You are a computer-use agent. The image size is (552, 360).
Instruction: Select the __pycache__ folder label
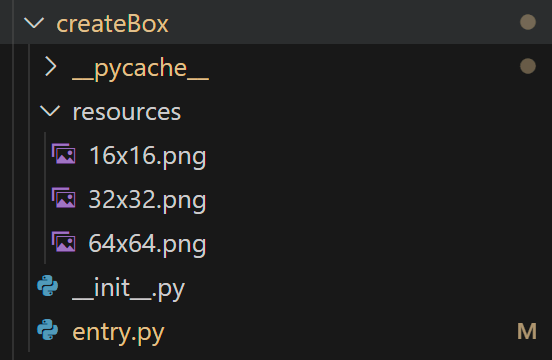coord(140,68)
